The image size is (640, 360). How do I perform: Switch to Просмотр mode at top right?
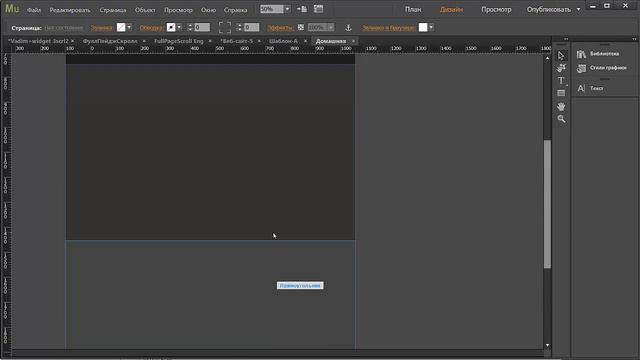[x=496, y=9]
